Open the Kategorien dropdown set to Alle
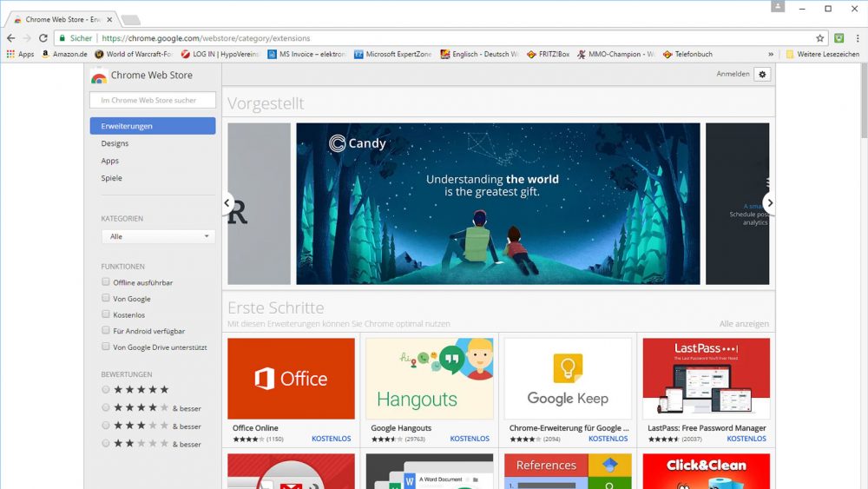868x489 pixels. pos(158,236)
